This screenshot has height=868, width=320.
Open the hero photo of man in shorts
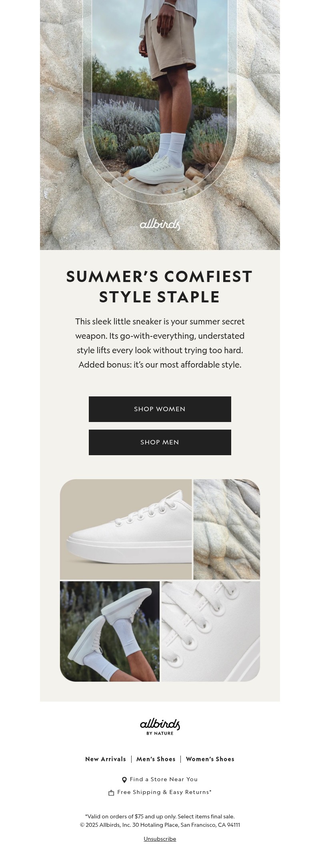tap(160, 125)
